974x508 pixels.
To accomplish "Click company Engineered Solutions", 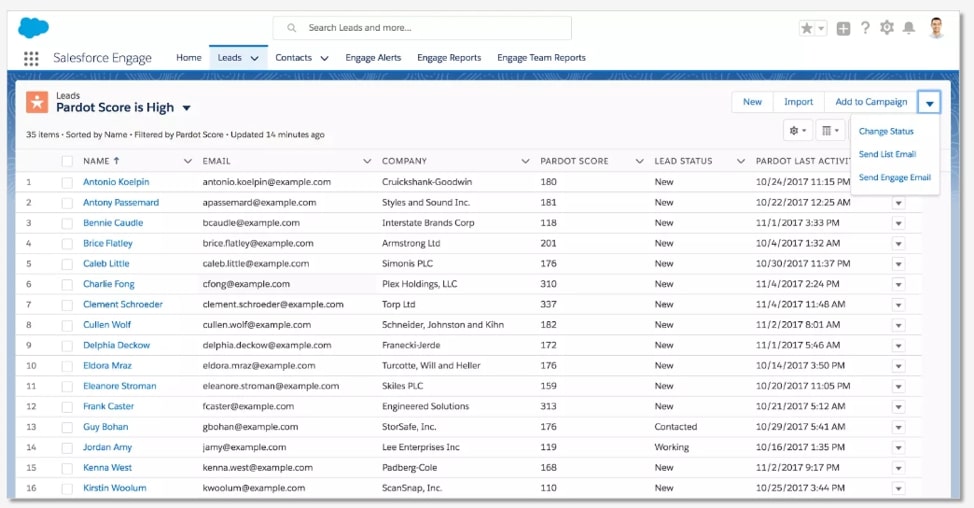I will click(426, 407).
